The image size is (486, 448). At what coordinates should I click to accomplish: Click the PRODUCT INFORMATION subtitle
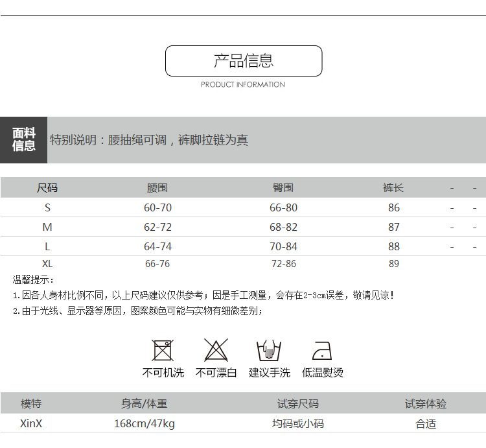pyautogui.click(x=243, y=84)
